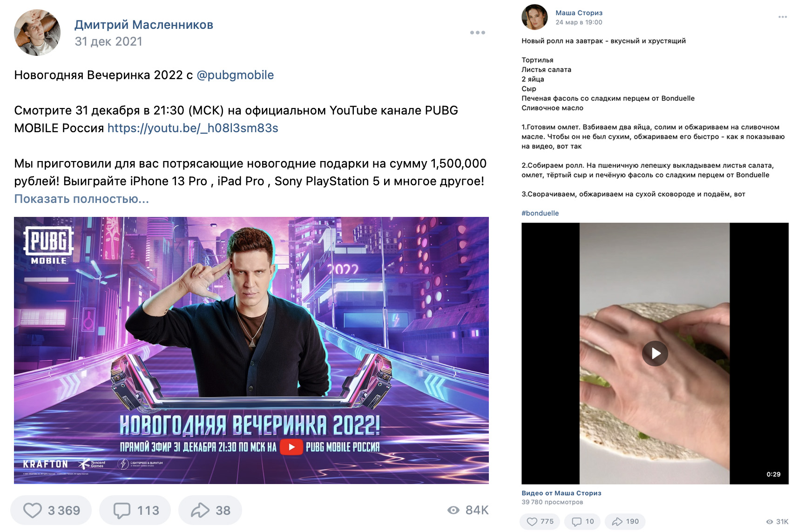Open the Видео от Маша Сториз title
Viewport: 798px width, 532px height.
(561, 493)
